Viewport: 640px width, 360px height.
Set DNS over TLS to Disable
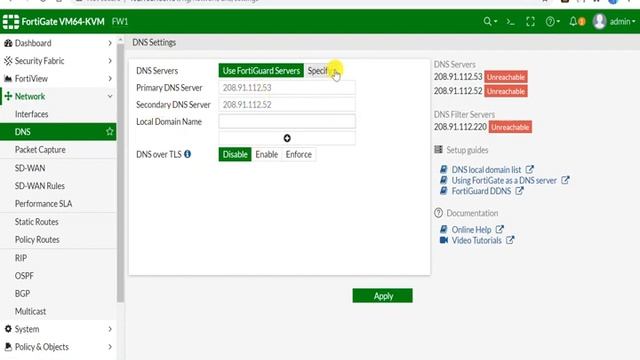[x=235, y=154]
